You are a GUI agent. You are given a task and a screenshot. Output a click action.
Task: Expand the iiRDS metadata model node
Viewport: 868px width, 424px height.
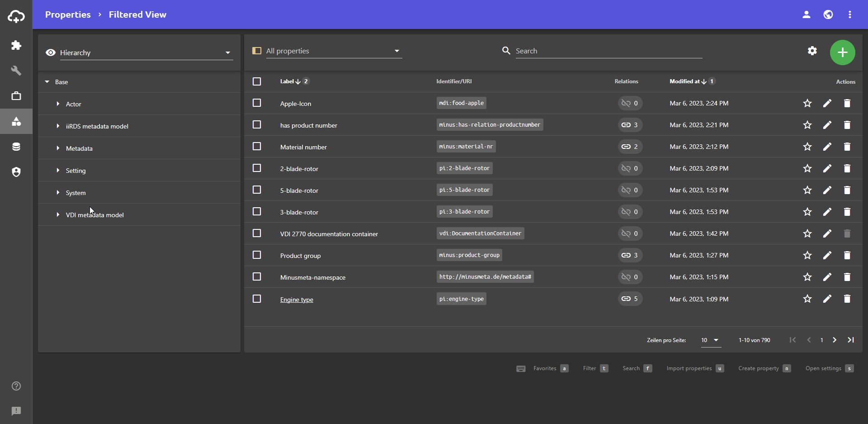coord(58,126)
